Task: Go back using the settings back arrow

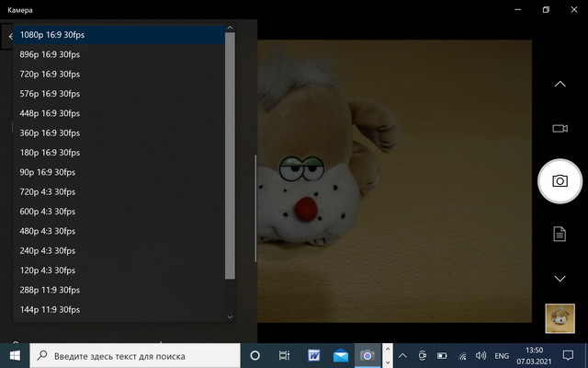Action: pos(10,37)
